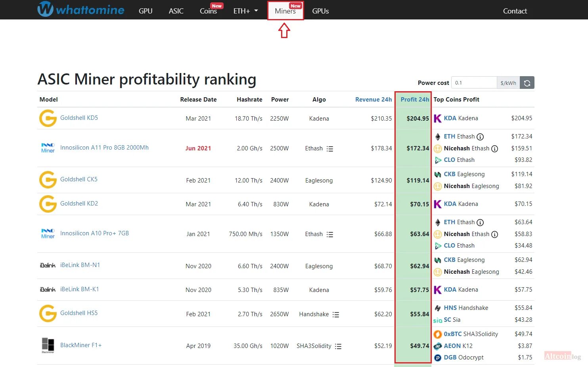The image size is (588, 367).
Task: Open iBeLink BM-K1 miner link
Action: click(x=80, y=289)
